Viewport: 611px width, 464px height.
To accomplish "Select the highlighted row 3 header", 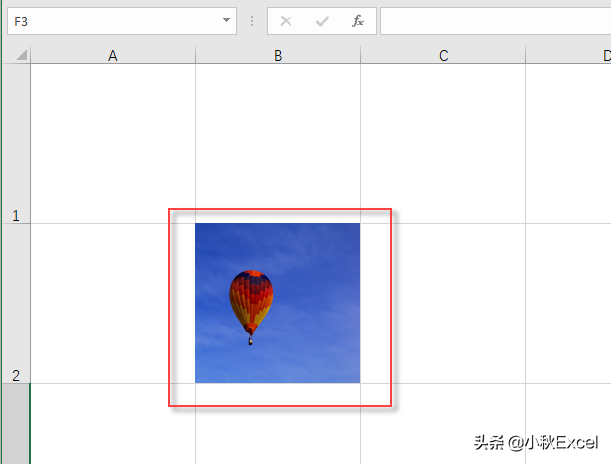I will click(16, 424).
